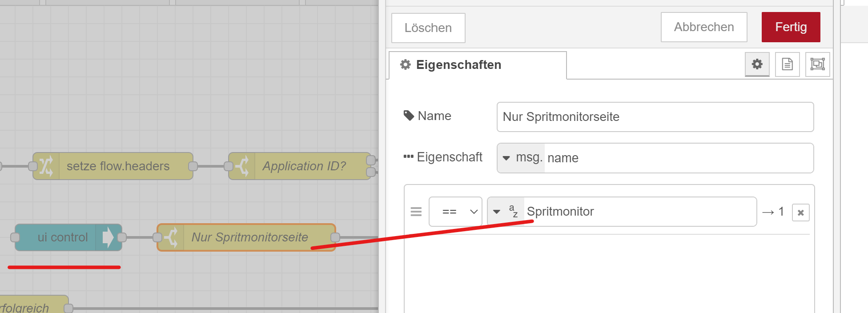Screen dimensions: 868x313
Task: Select the Nur Spritmonitorseite switch node
Action: [249, 237]
